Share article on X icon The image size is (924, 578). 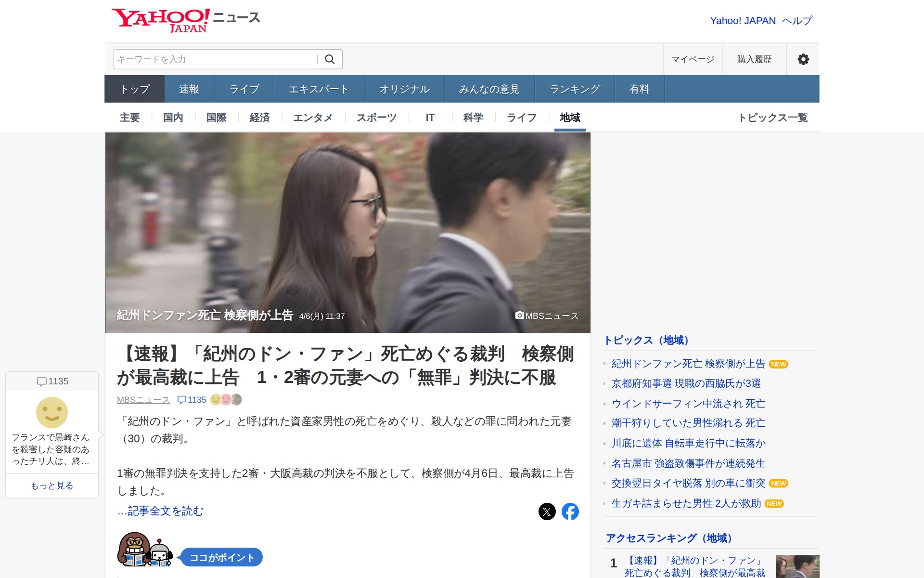pos(547,512)
